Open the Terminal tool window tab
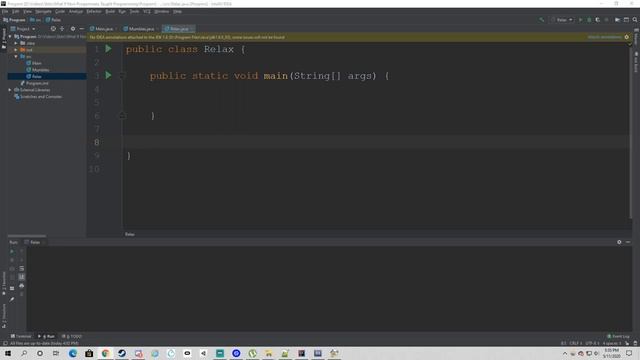The width and height of the screenshot is (640, 360). (x=21, y=336)
